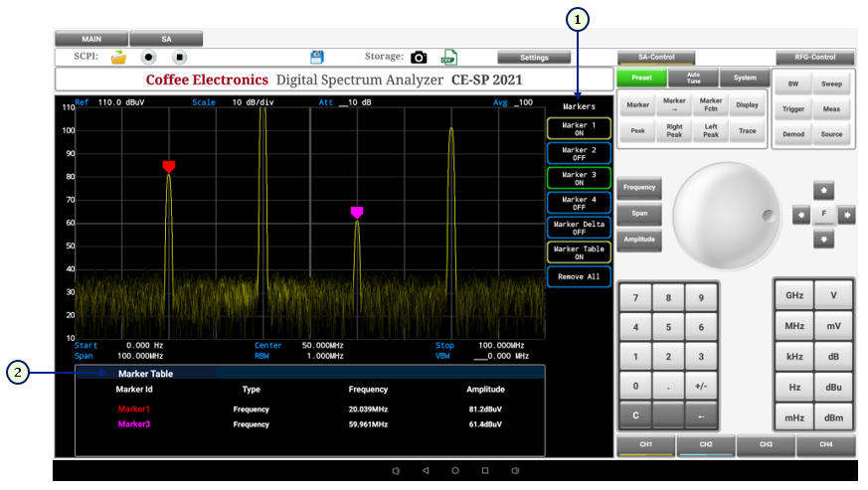Select the red Marker1 on the trace
Viewport: 868px width, 490px height.
[169, 166]
